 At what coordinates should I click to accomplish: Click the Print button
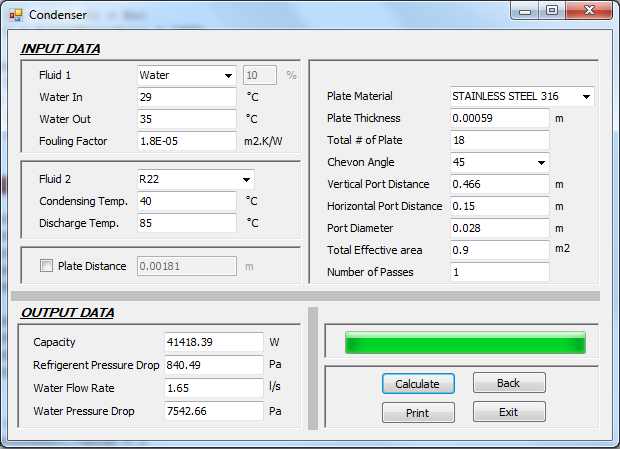click(x=418, y=412)
